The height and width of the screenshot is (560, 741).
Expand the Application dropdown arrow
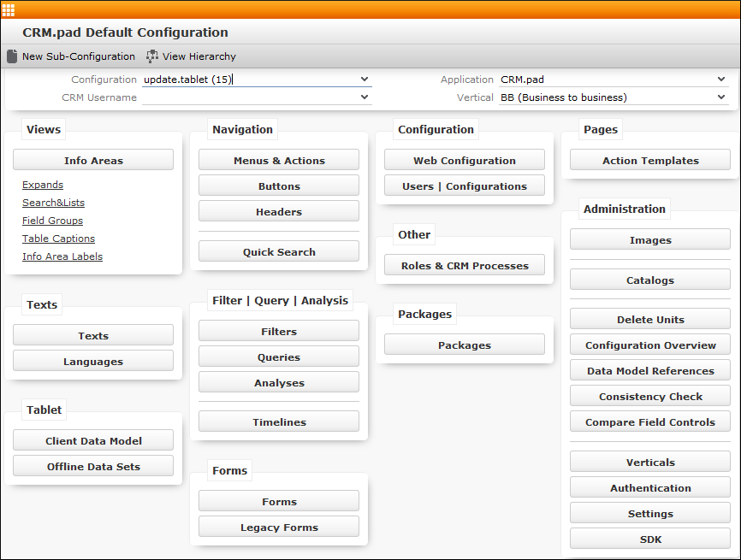click(721, 80)
